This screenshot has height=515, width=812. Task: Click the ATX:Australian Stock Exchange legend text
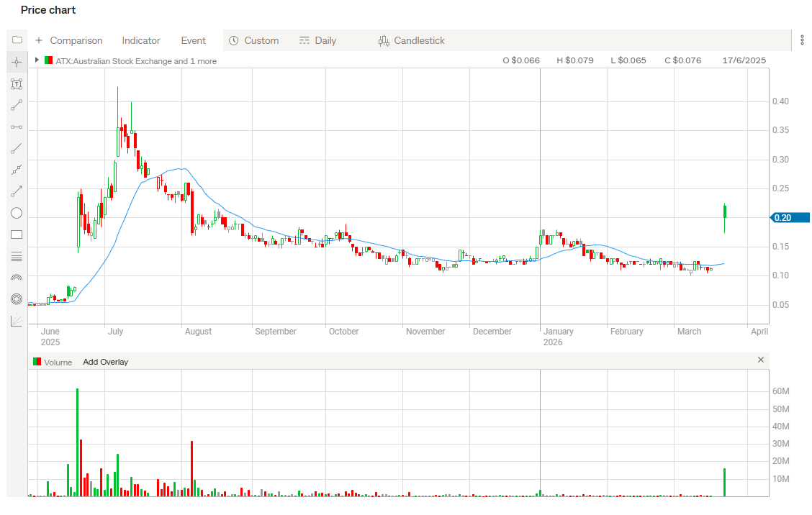pos(136,61)
